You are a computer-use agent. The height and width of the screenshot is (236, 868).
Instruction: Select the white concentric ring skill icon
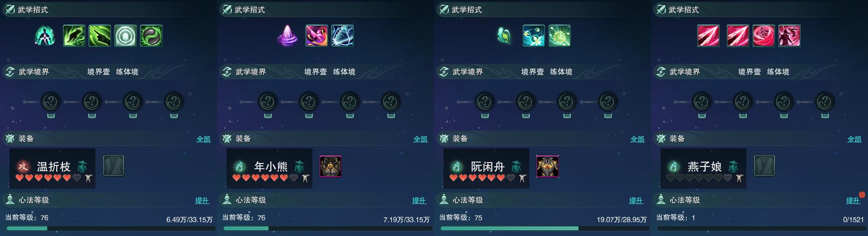[125, 36]
